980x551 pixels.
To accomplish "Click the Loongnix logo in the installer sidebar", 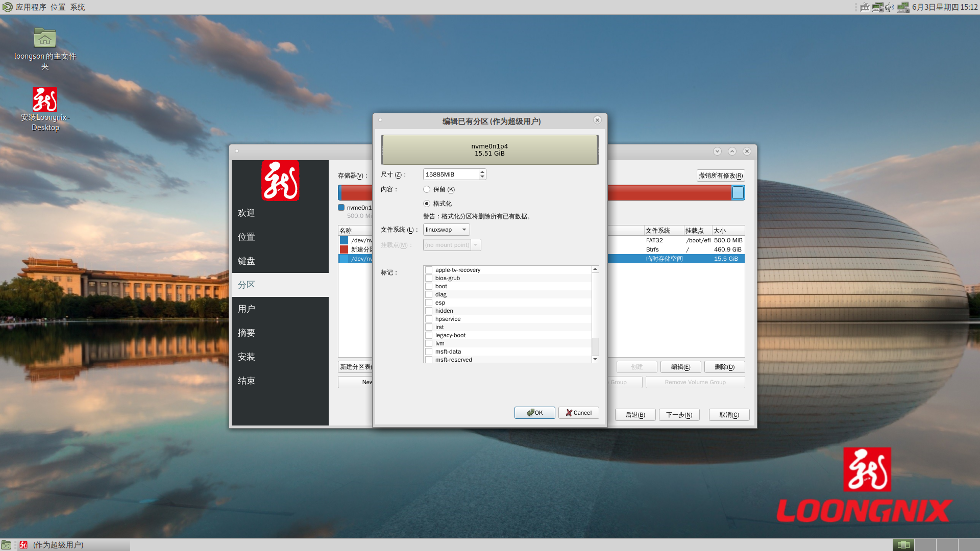I will 280,181.
